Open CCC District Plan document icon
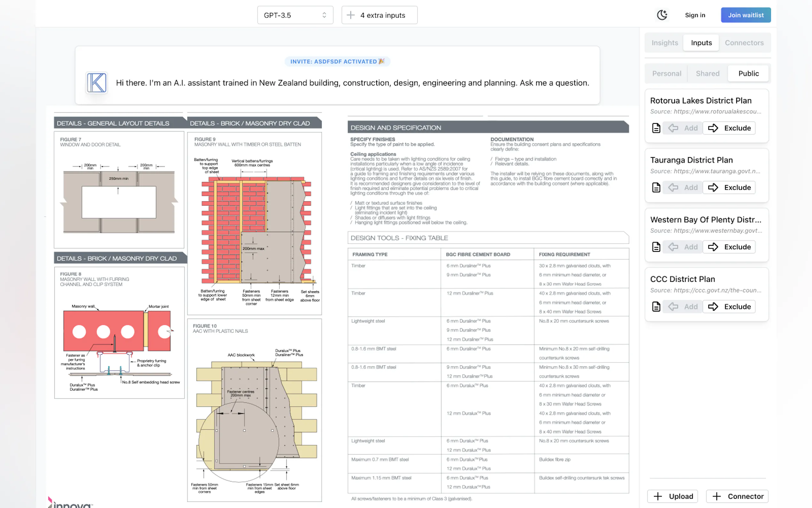 [x=656, y=306]
